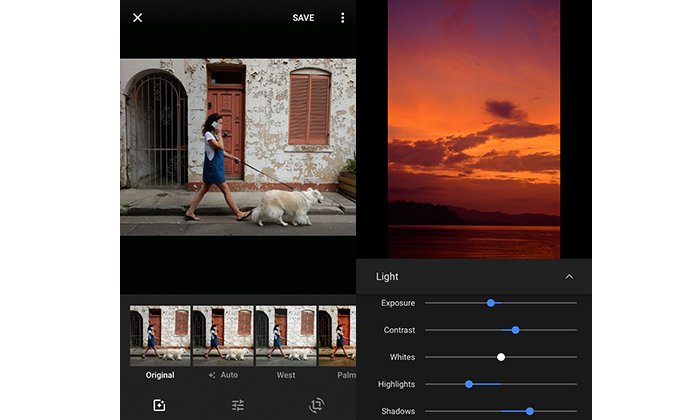
Task: Select the Original filter thumbnail
Action: pos(160,336)
